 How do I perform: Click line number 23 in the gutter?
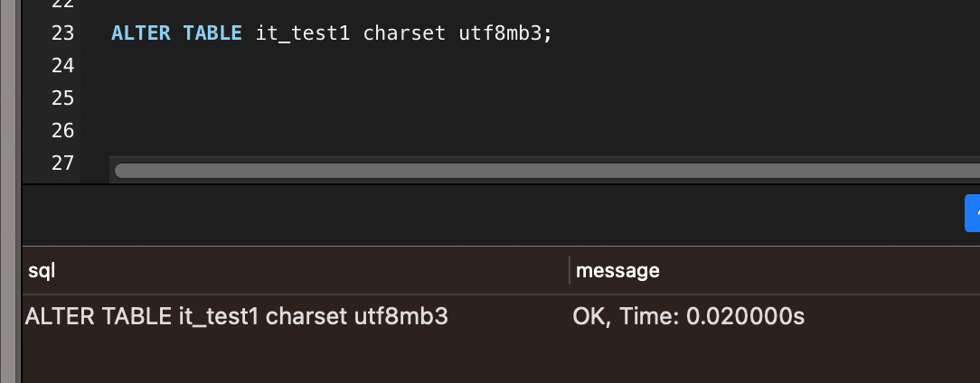[x=62, y=33]
